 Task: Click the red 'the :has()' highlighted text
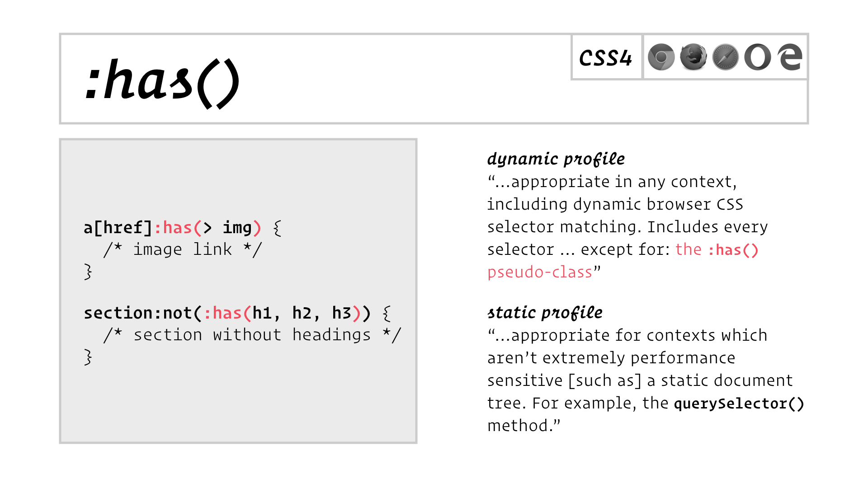(717, 249)
